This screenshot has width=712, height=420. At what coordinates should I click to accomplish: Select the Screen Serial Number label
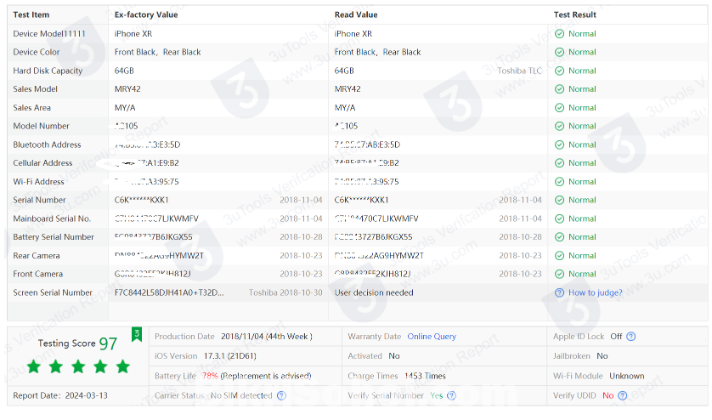pyautogui.click(x=53, y=293)
